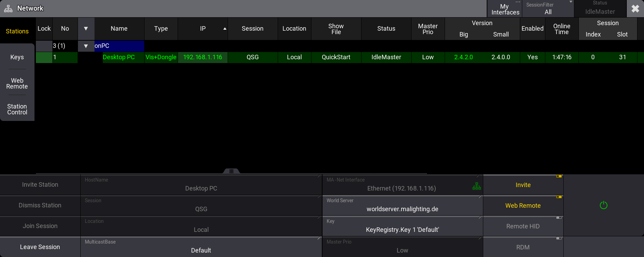The width and height of the screenshot is (644, 257).
Task: Click the Join Session button
Action: [x=40, y=226]
